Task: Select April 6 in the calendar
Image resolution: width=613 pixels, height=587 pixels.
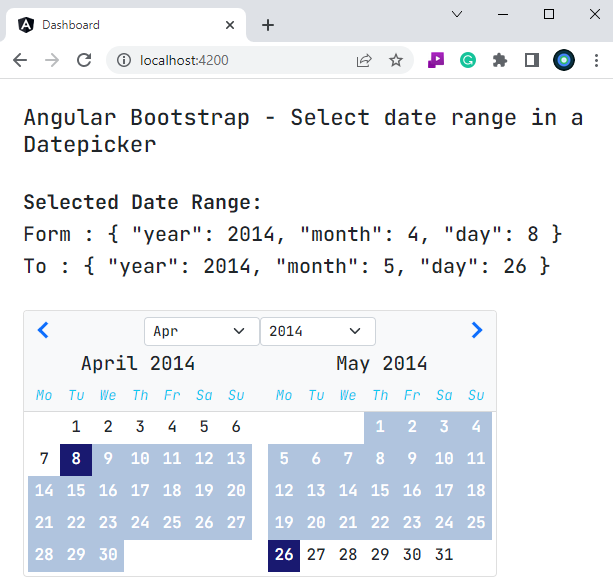Action: 236,426
